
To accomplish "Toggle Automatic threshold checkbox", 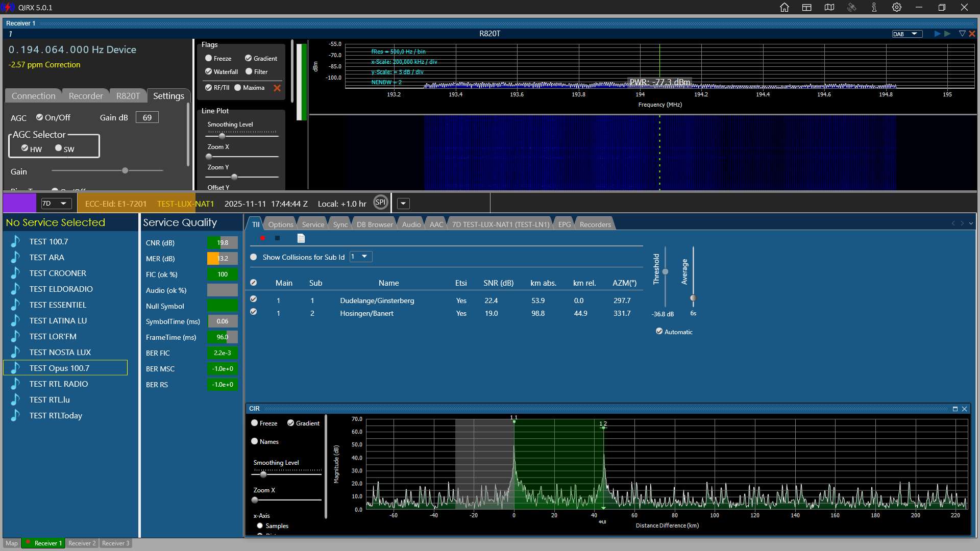I will coord(659,331).
